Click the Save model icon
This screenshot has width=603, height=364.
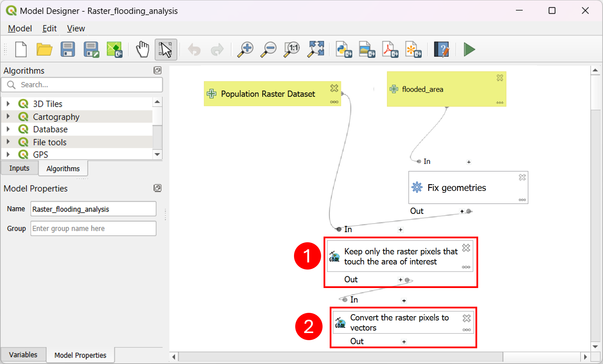[x=68, y=49]
